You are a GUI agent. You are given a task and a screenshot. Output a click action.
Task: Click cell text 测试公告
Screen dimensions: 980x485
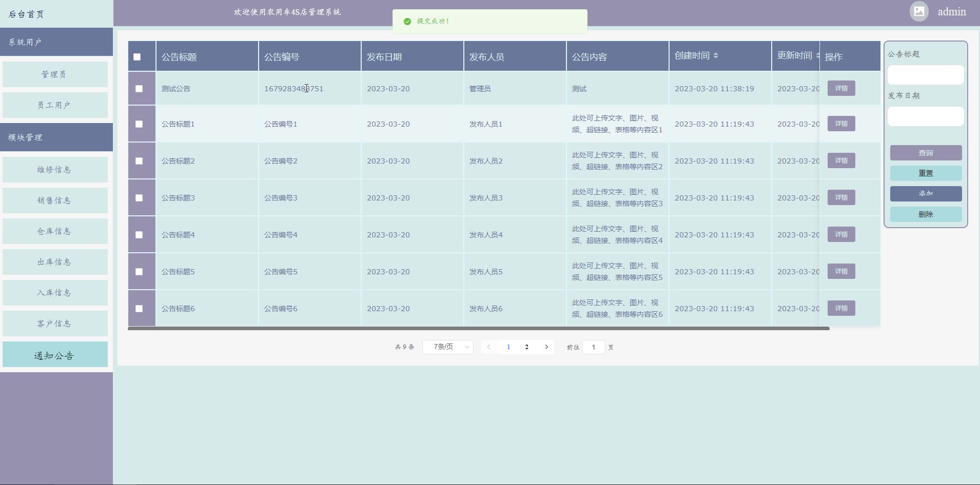(x=176, y=89)
